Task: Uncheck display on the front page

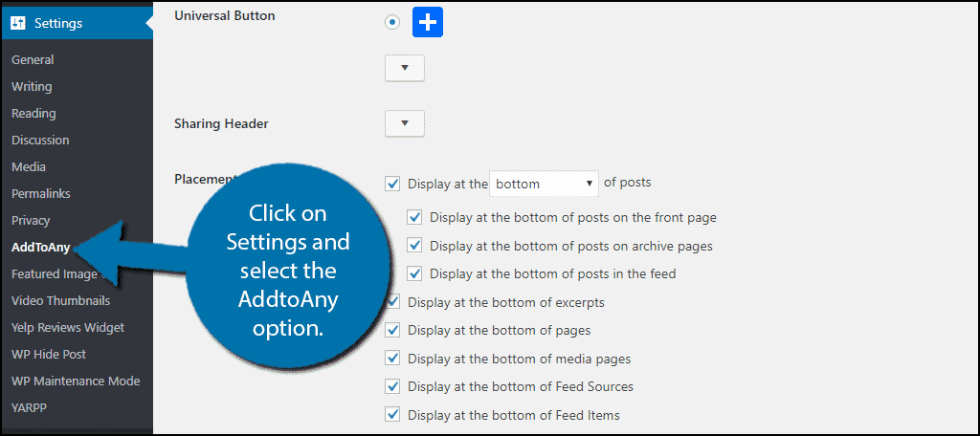Action: (414, 217)
